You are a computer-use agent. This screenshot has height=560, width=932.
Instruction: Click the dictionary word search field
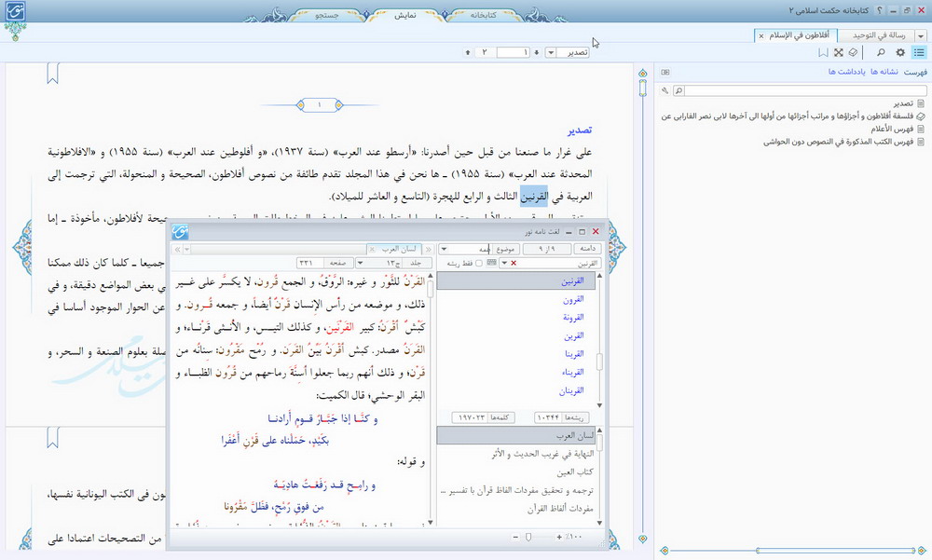tap(558, 263)
